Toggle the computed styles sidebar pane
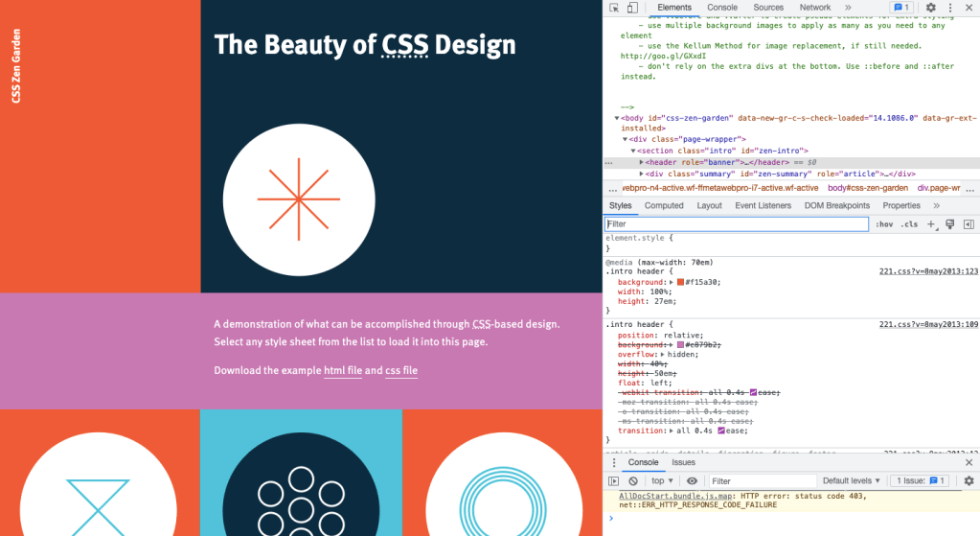Screen dimensions: 980x536 (969, 224)
